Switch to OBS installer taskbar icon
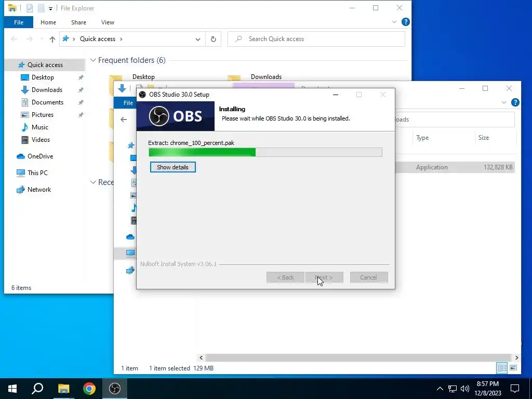This screenshot has width=532, height=399. 115,389
